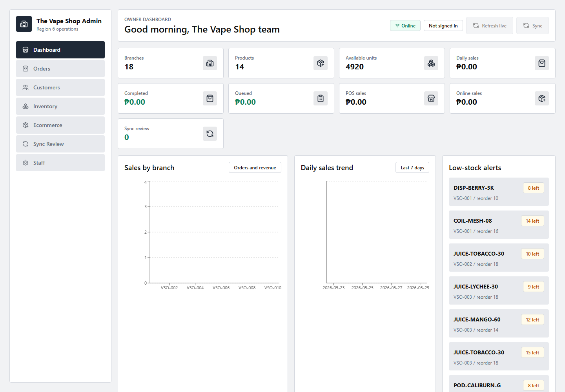
Task: Click the Daily sales trend heading
Action: [x=327, y=167]
